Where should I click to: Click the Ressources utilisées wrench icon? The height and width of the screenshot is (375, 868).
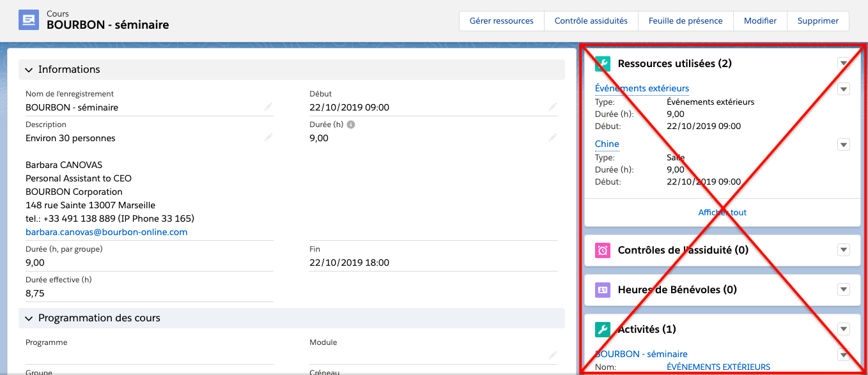click(603, 63)
